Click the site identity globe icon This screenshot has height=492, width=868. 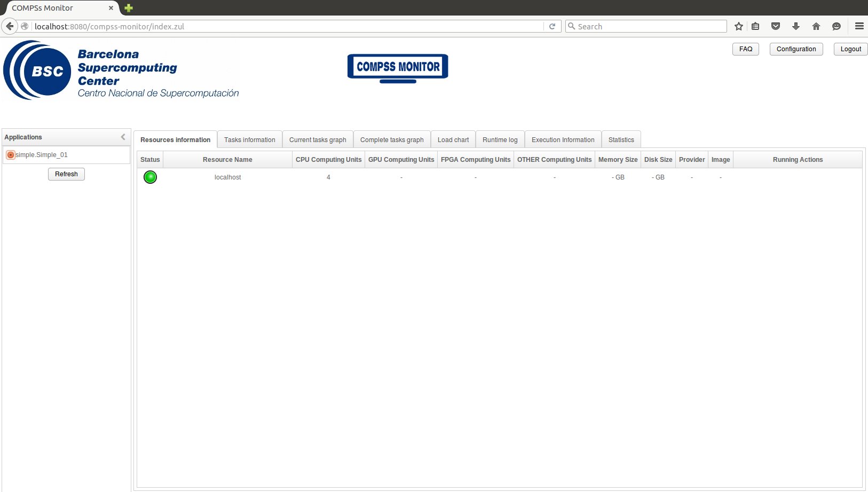coord(25,26)
